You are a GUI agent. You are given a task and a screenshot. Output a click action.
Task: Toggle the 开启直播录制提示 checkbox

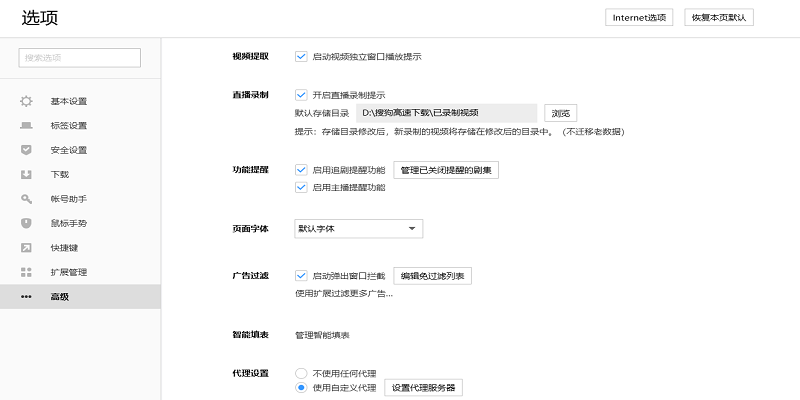coord(301,94)
